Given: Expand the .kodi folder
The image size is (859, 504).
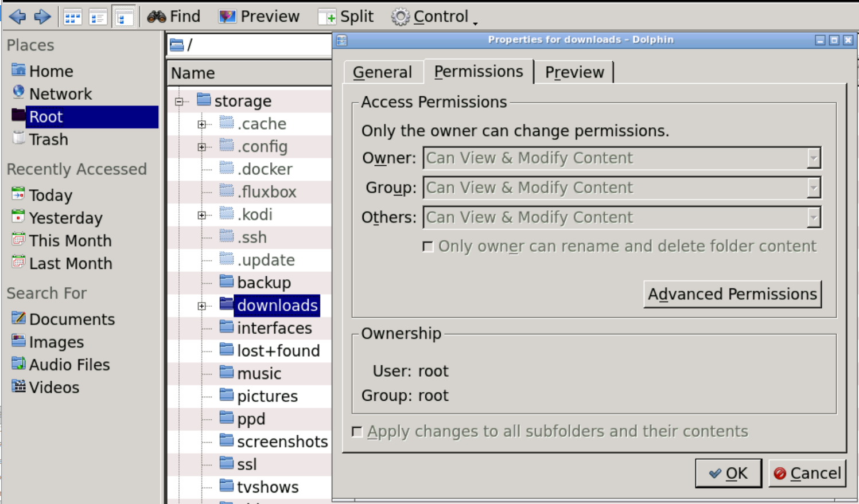Looking at the screenshot, I should pyautogui.click(x=202, y=216).
